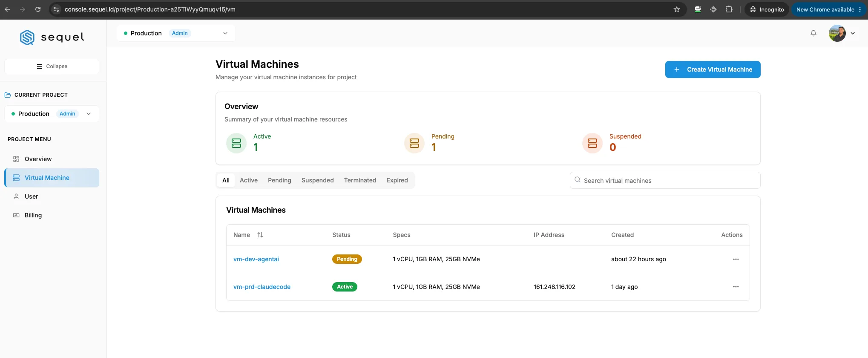868x358 pixels.
Task: Switch to the Pending tab
Action: (279, 180)
